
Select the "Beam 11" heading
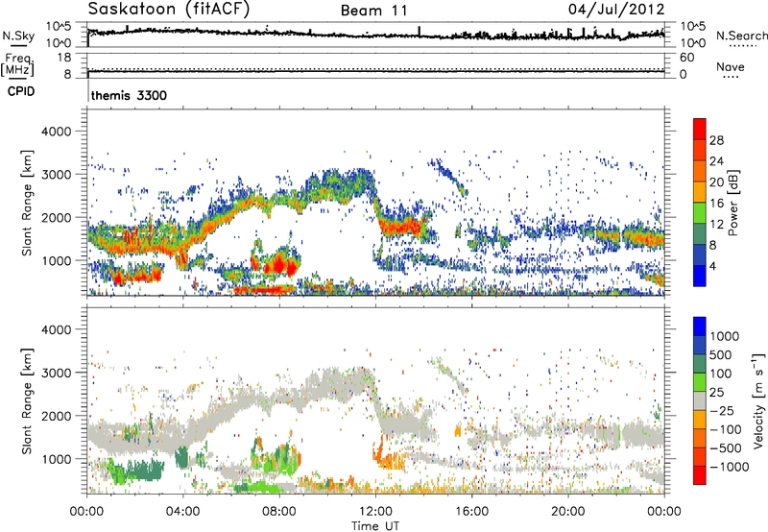click(374, 11)
